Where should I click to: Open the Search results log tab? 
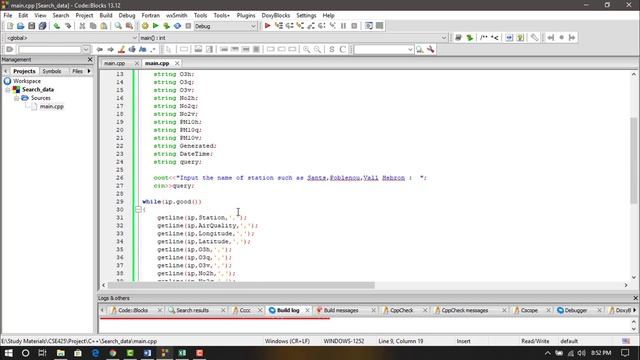[192, 310]
